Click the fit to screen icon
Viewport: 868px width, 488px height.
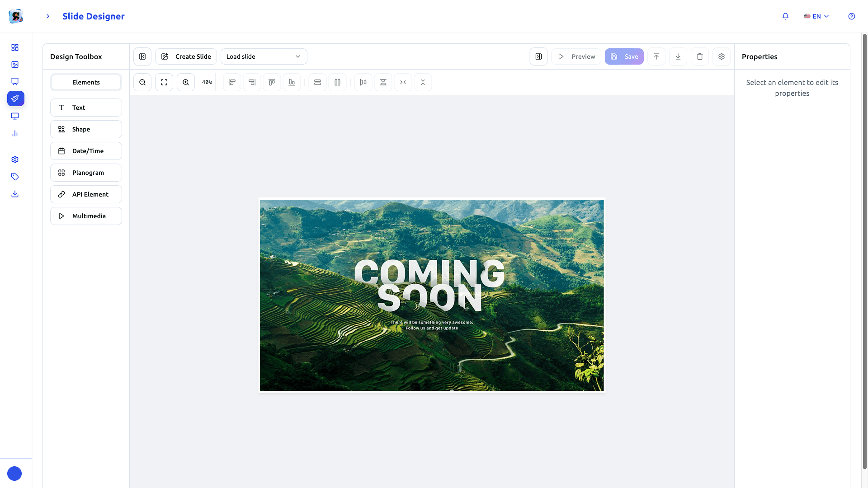[x=164, y=82]
